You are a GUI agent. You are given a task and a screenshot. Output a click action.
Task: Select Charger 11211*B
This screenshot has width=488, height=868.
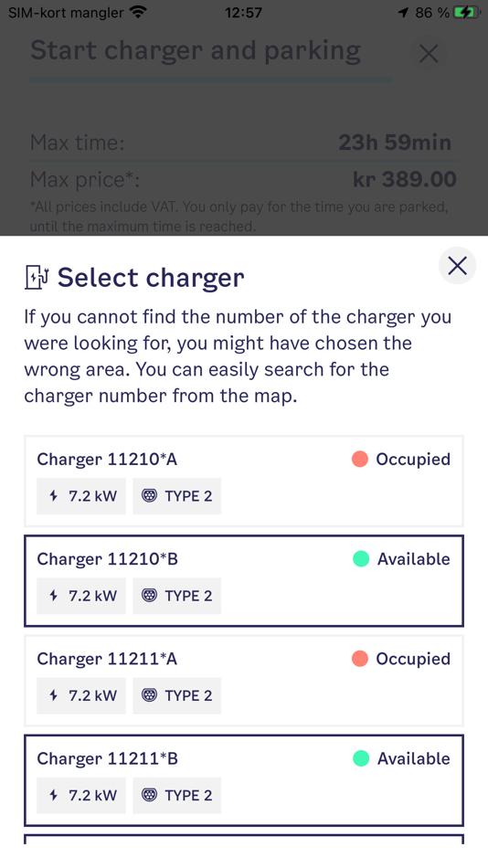[244, 780]
